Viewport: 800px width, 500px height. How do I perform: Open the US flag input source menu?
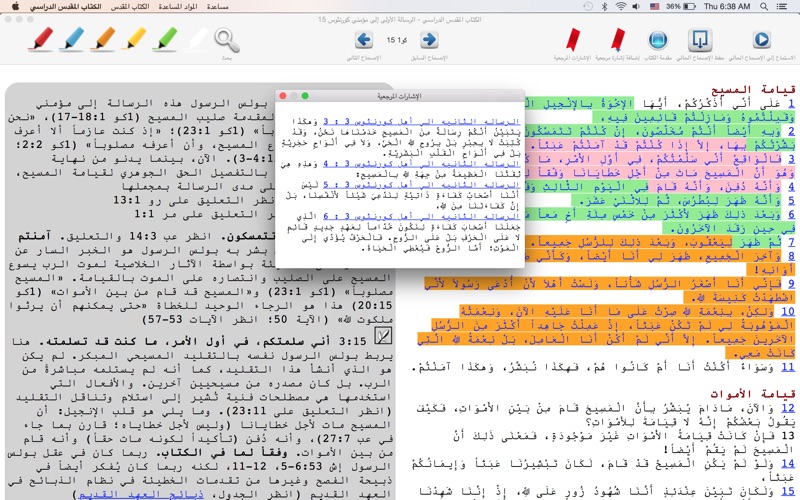coord(654,6)
